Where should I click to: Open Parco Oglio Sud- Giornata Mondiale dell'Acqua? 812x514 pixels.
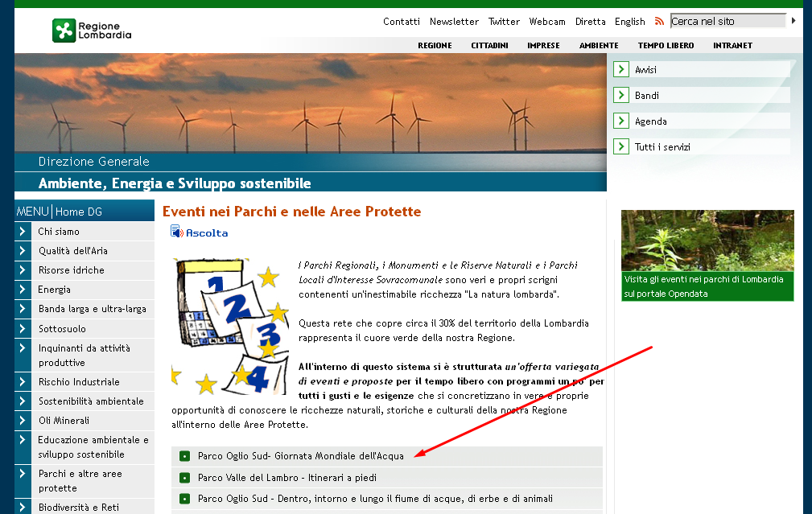point(300,456)
